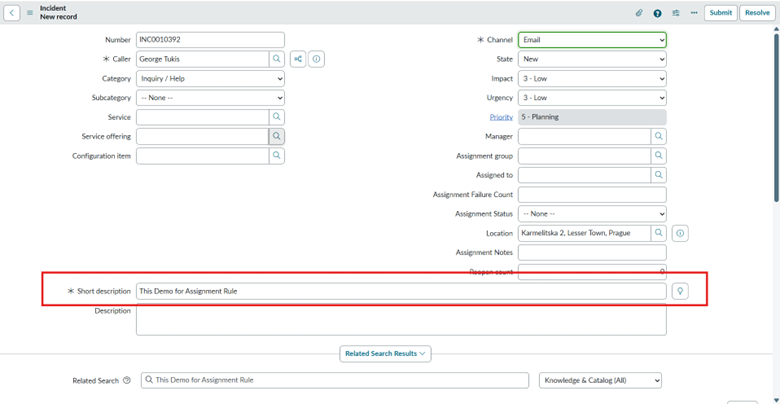Click the Submit button
This screenshot has height=404, width=780.
720,13
